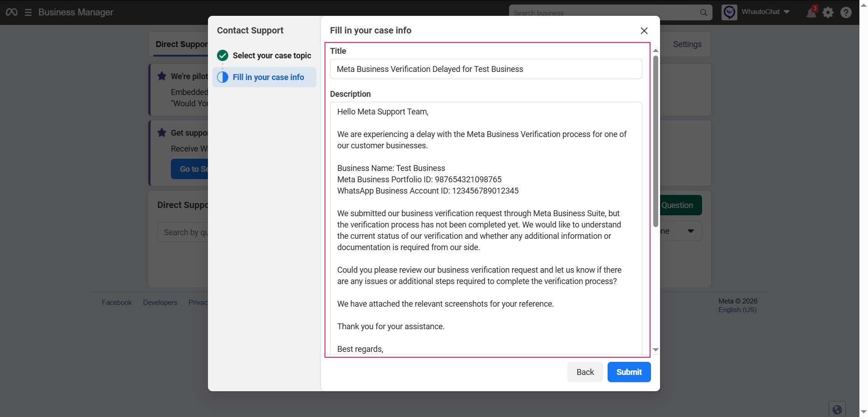Click inside the Description text area

(486, 228)
